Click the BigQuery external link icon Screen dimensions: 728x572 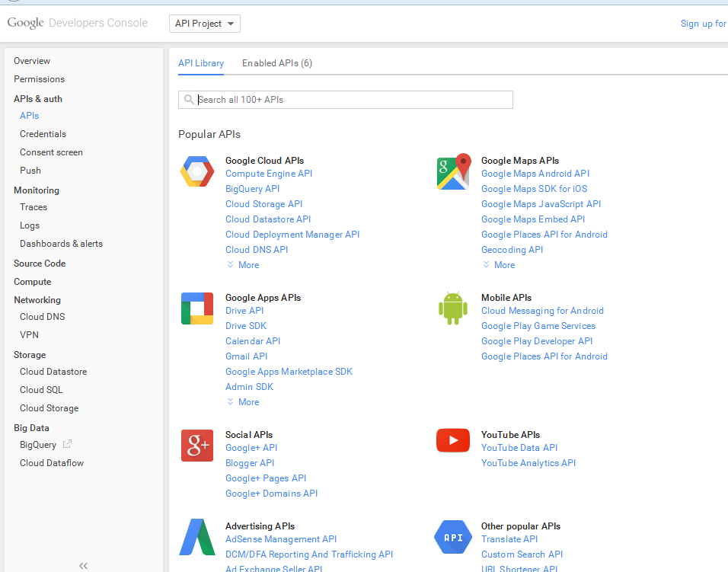point(67,444)
